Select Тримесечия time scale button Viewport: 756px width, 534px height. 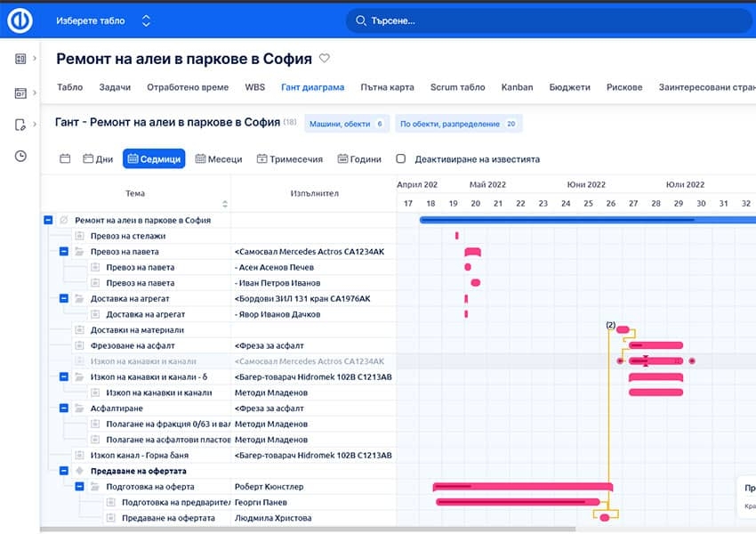tap(289, 158)
